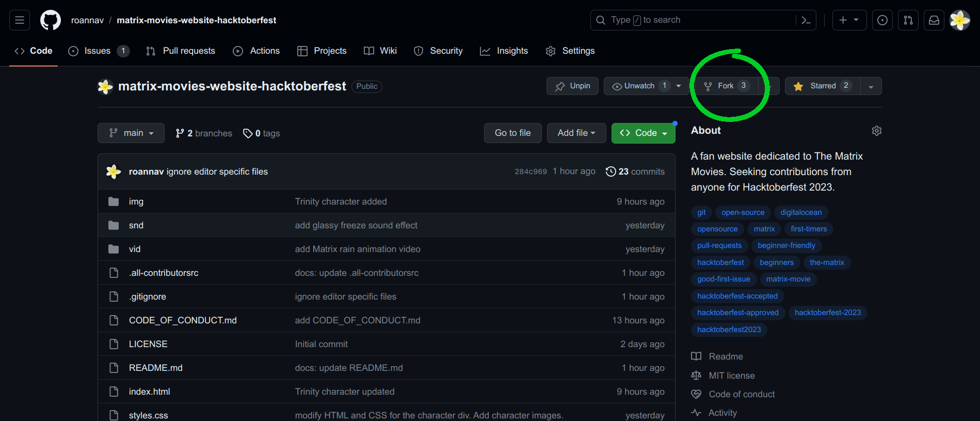The width and height of the screenshot is (980, 421).
Task: Click the hacktoberfest-2023 topic tag
Action: [828, 313]
